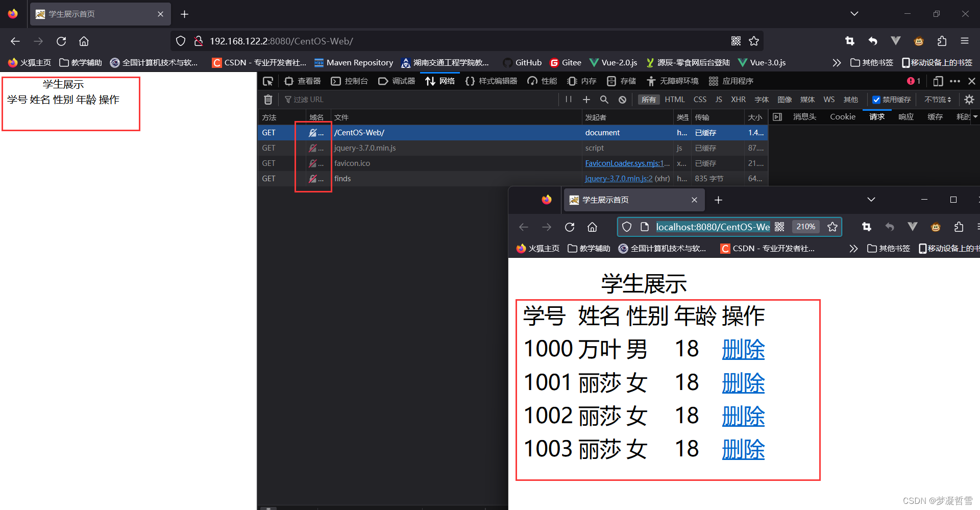Image resolution: width=980 pixels, height=510 pixels.
Task: Filter requests by JS
Action: pos(719,100)
